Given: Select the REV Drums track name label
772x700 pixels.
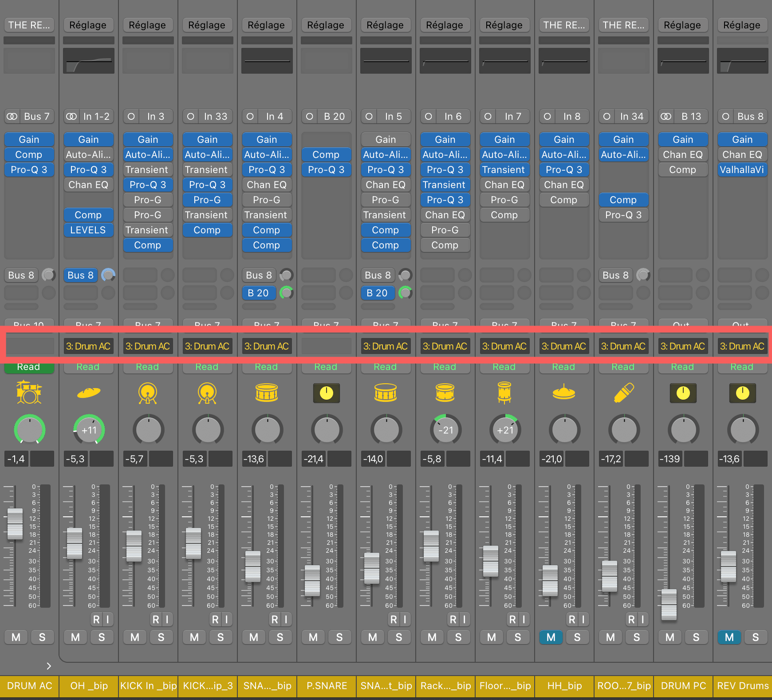Looking at the screenshot, I should (x=743, y=686).
